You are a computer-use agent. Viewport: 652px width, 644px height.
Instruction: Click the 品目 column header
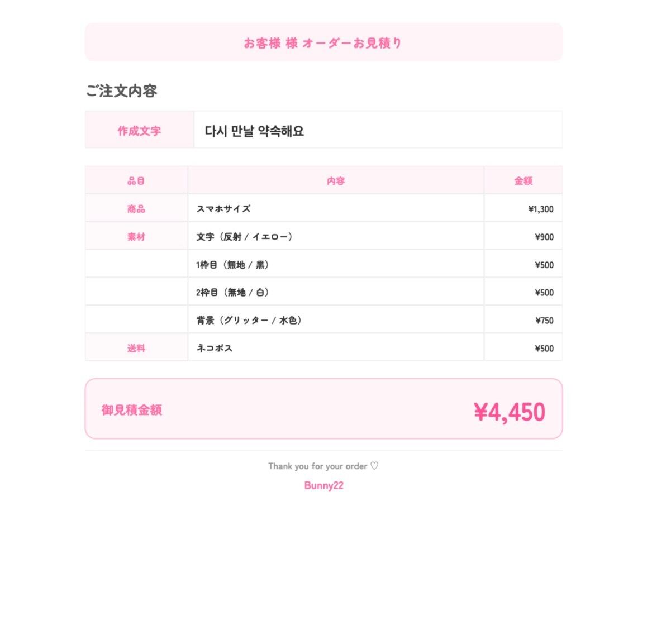(x=136, y=180)
